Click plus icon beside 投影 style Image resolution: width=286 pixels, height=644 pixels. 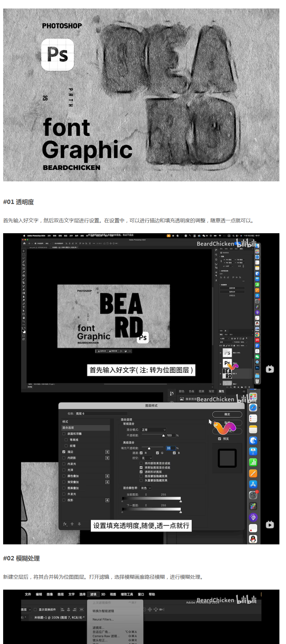pos(107,500)
